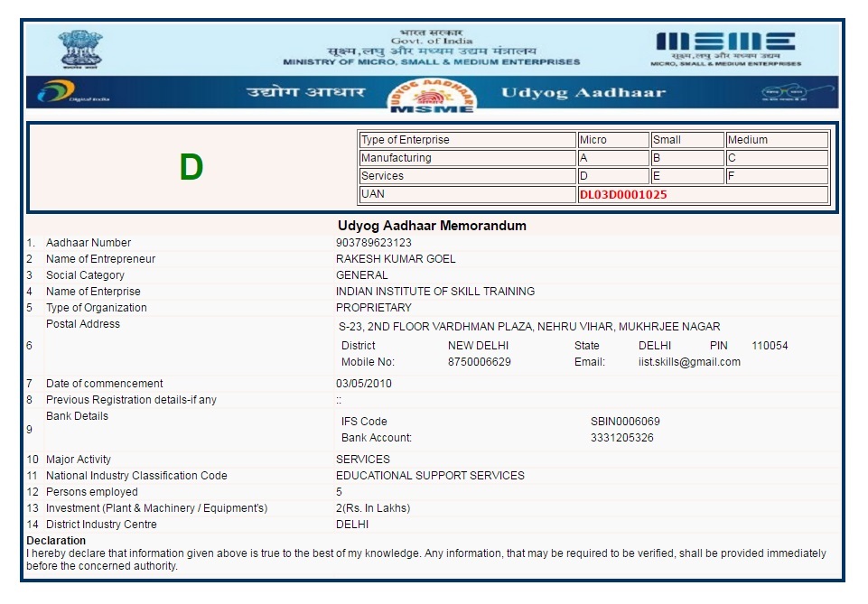The height and width of the screenshot is (604, 868).
Task: Click the IFS Code value SBIN0006069
Action: tap(625, 422)
